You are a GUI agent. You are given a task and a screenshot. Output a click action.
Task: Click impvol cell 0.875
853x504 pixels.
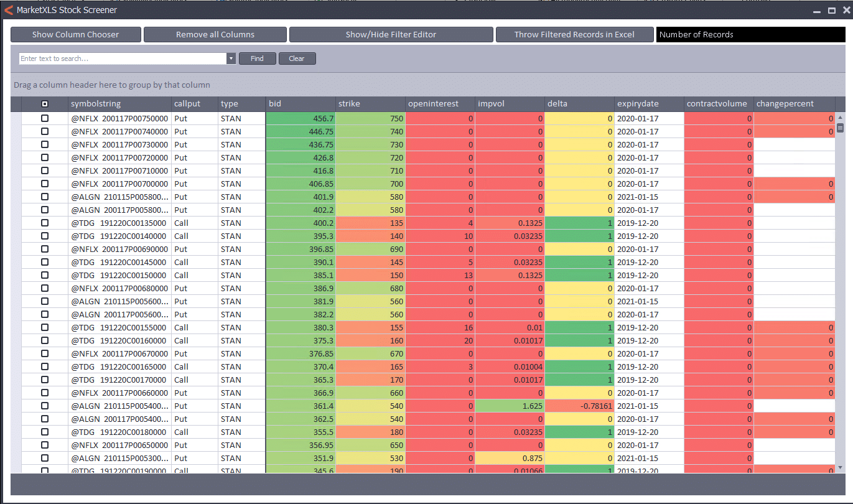pyautogui.click(x=510, y=458)
